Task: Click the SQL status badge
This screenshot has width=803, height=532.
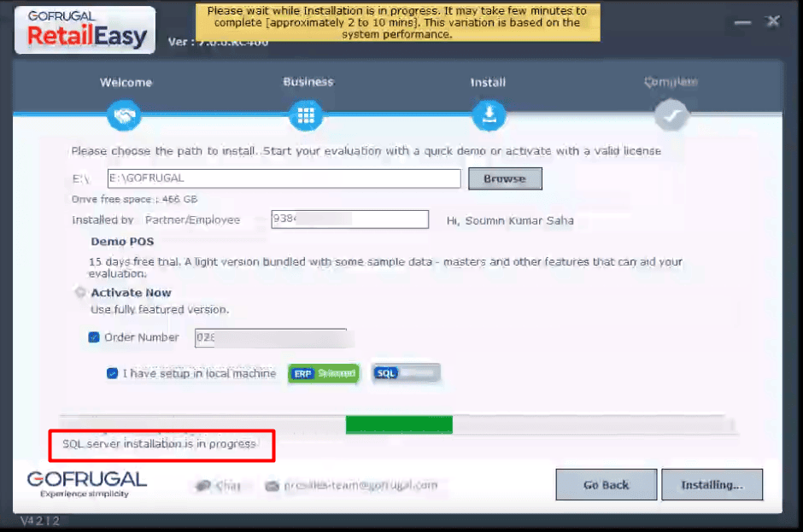Action: tap(406, 373)
